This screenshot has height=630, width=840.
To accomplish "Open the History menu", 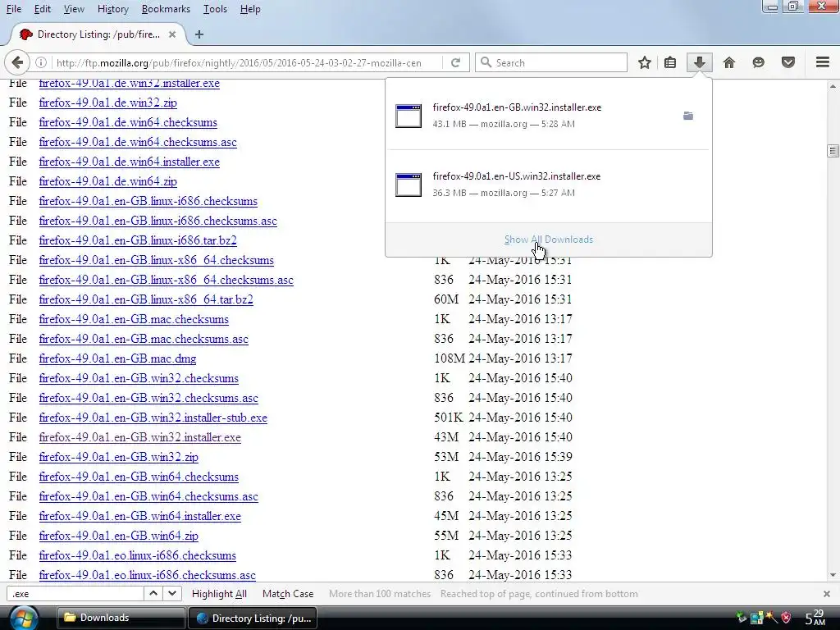I will coord(113,9).
